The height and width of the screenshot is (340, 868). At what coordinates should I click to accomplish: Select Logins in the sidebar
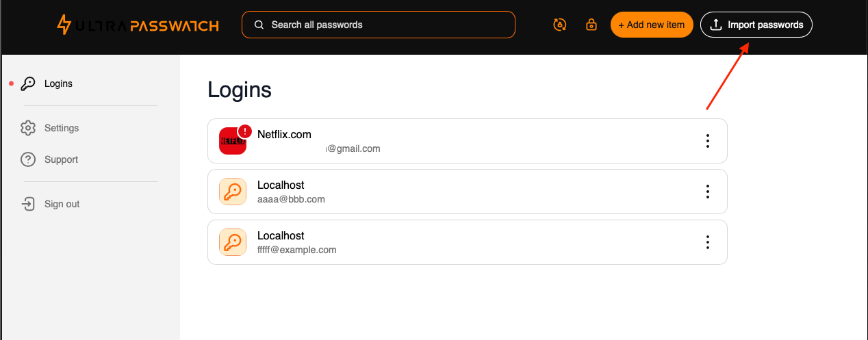(58, 83)
